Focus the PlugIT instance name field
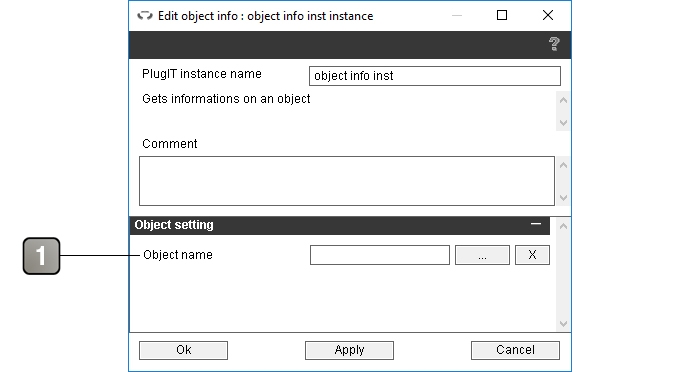Image resolution: width=700 pixels, height=372 pixels. pyautogui.click(x=435, y=76)
